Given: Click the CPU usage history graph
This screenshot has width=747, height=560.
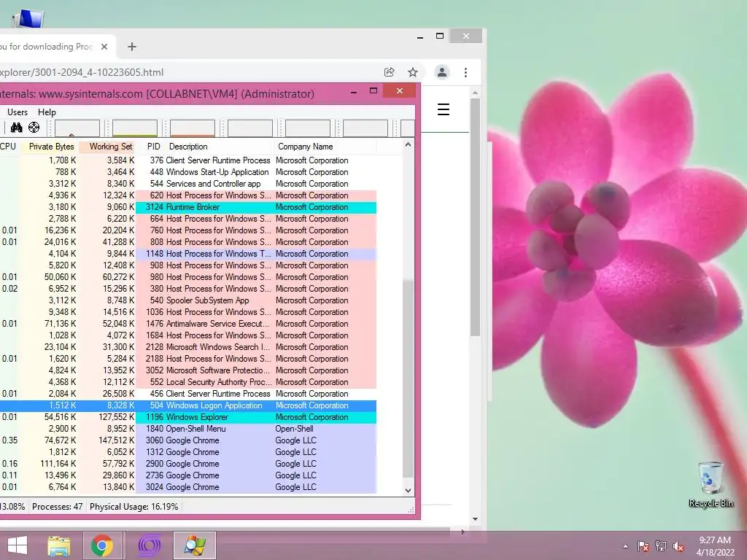Looking at the screenshot, I should (x=77, y=128).
